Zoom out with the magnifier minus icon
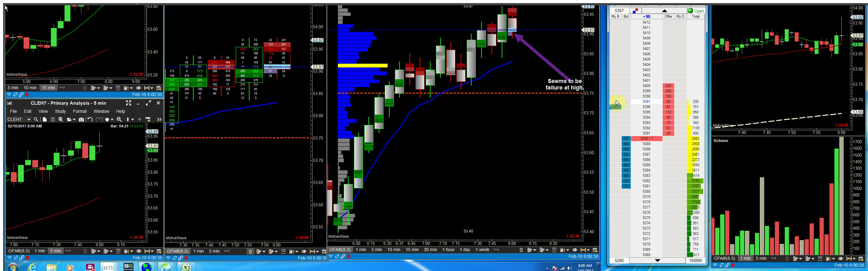The width and height of the screenshot is (868, 271). [119, 119]
